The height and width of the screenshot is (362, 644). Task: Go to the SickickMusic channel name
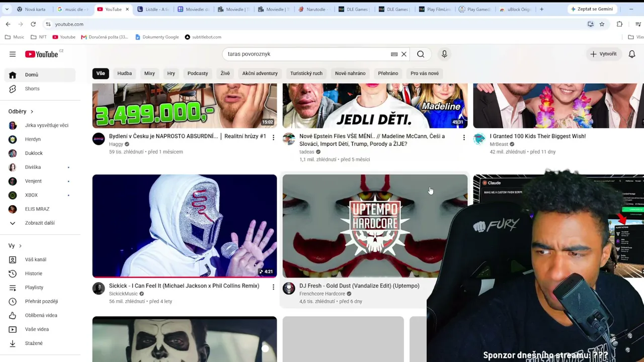click(123, 294)
